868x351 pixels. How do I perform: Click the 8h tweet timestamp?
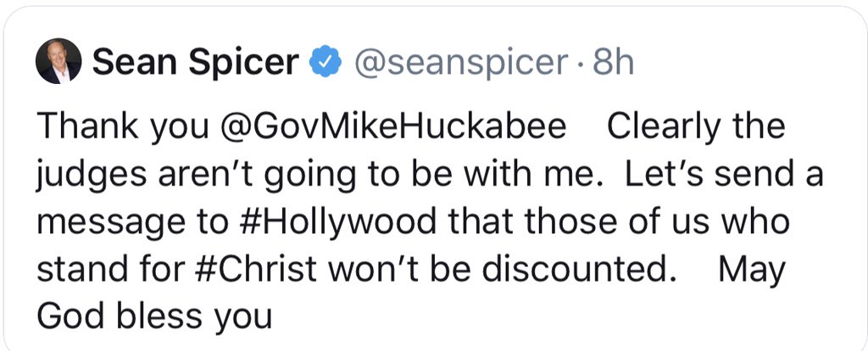click(613, 62)
